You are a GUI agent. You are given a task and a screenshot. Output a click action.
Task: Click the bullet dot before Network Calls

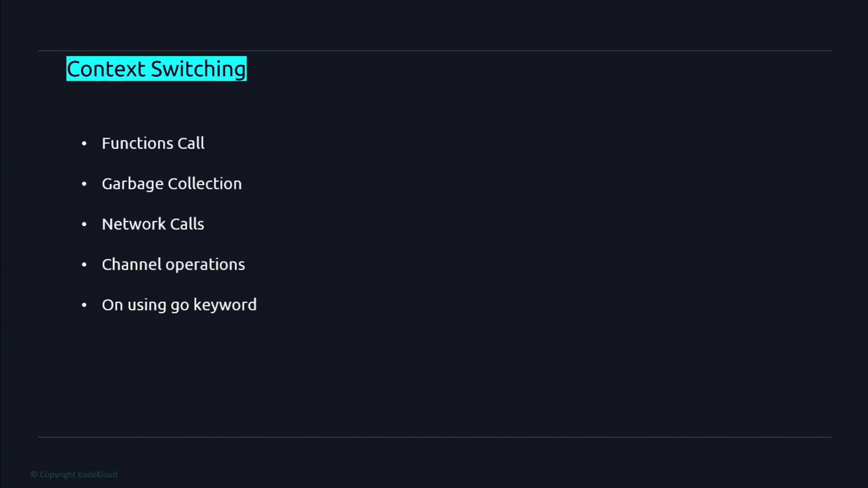84,225
